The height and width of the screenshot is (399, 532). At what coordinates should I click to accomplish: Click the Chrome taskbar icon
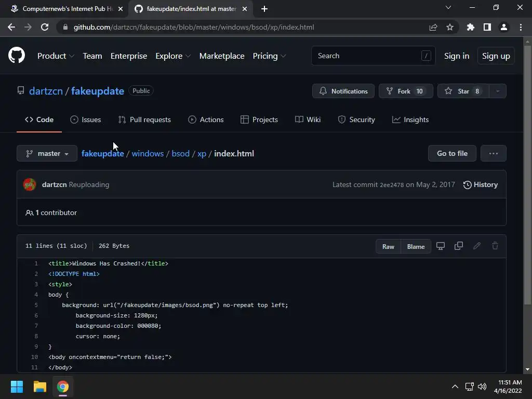coord(63,387)
